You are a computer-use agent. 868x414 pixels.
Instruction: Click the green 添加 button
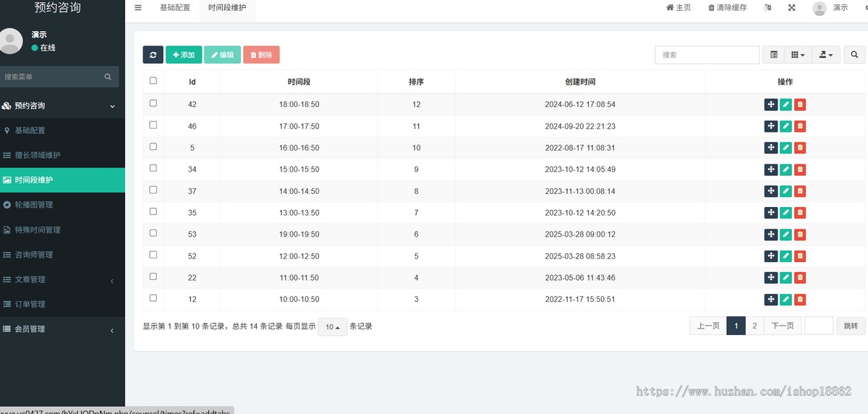click(184, 55)
